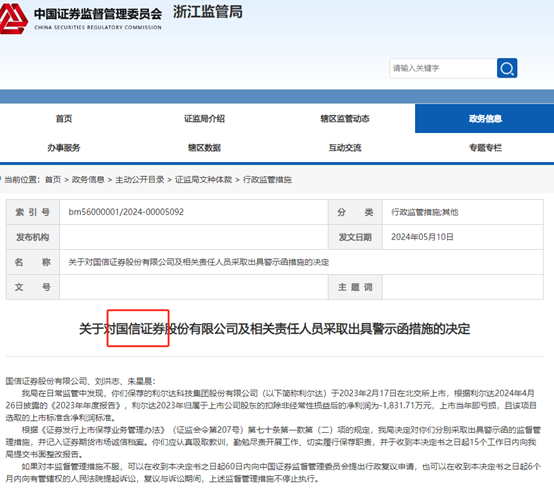Click the paragraph beginning 如果对本监督管理措施不服
Viewport: 554px width, 492px height.
(273, 473)
